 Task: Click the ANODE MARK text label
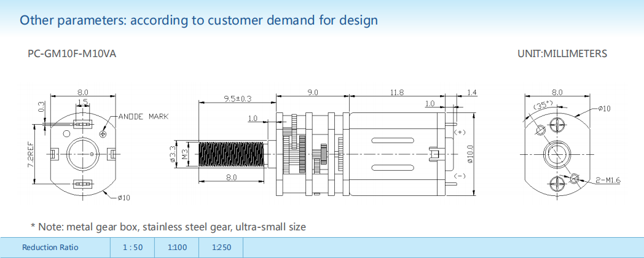point(143,116)
